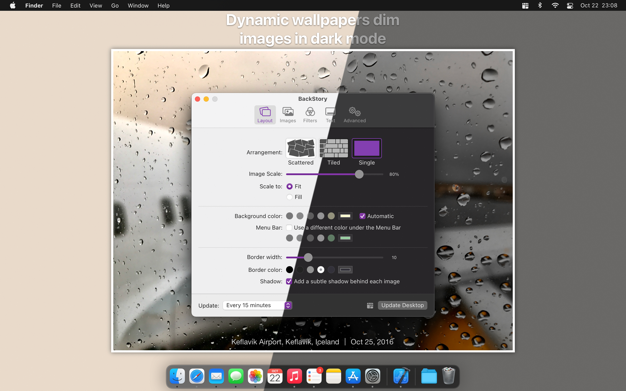
Task: Pick the khaki Background color swatch
Action: coord(331,216)
